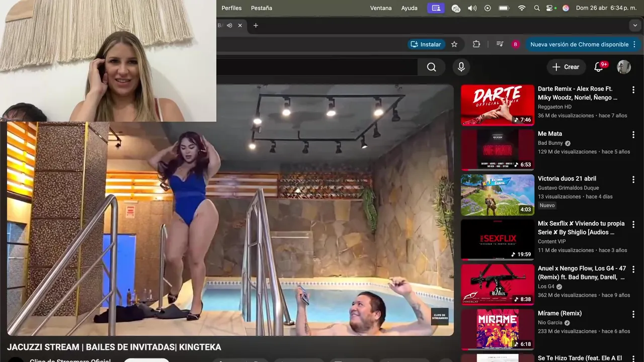Open the Gustavo Grimaldos Duque channel
Viewport: 644px width, 362px height.
568,188
